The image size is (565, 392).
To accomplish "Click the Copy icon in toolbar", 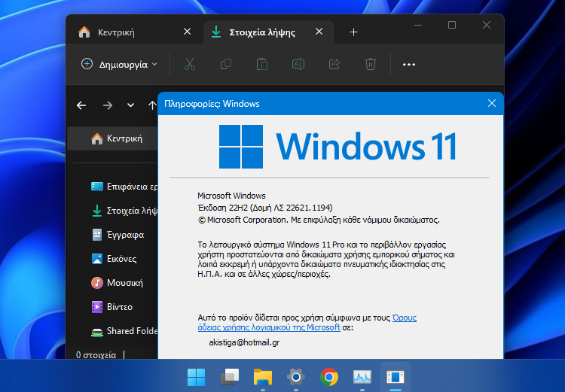I will pyautogui.click(x=225, y=64).
